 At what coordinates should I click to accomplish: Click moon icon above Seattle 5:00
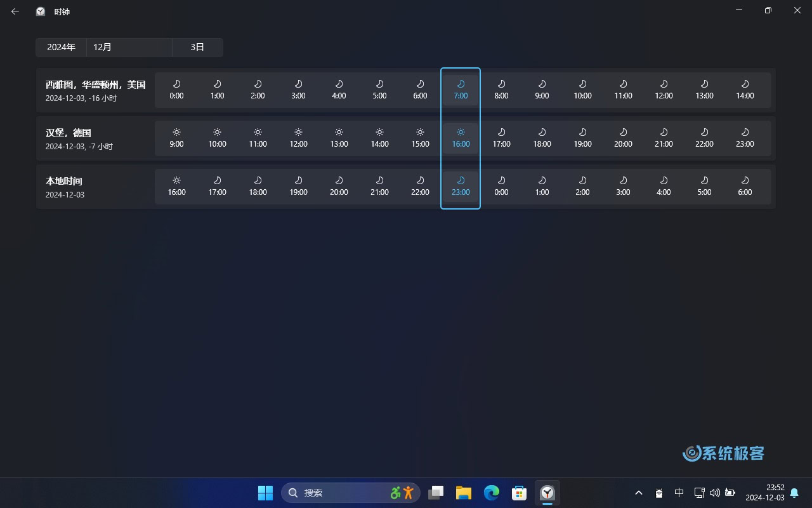pyautogui.click(x=379, y=84)
